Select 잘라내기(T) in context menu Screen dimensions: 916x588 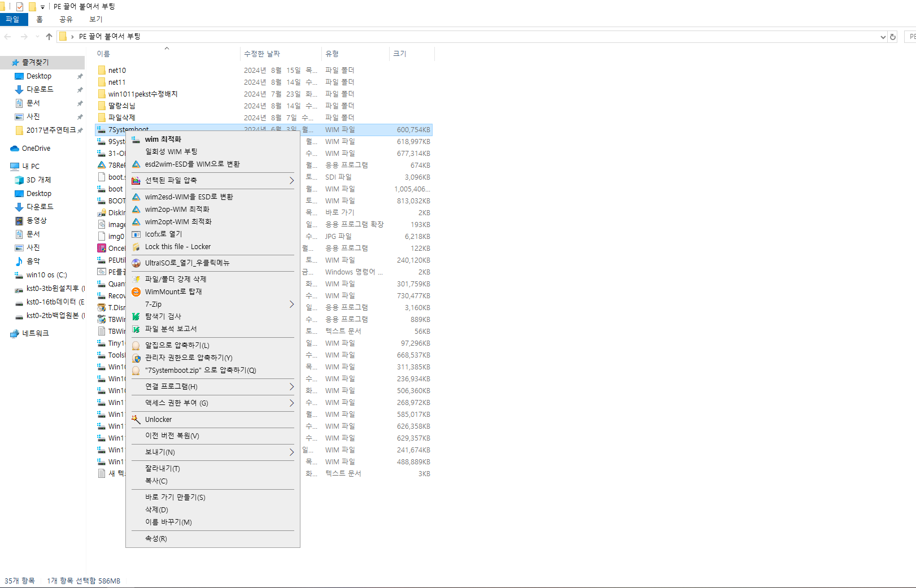[162, 468]
